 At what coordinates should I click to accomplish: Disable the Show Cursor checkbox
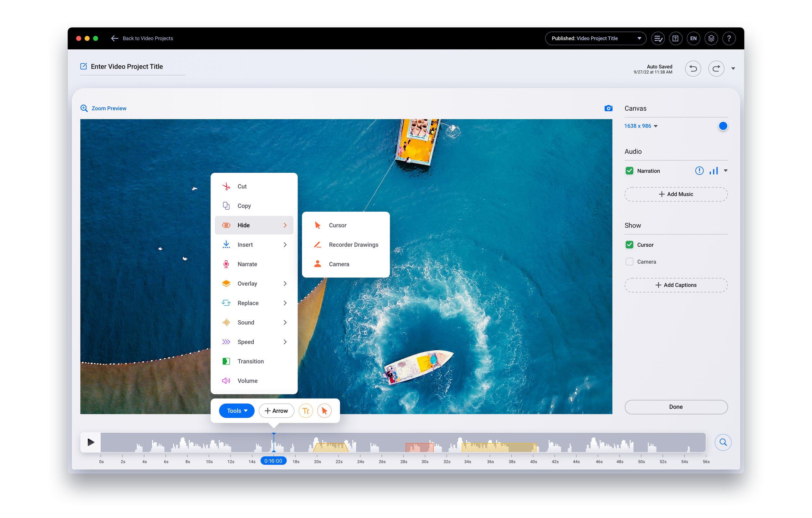(x=629, y=245)
